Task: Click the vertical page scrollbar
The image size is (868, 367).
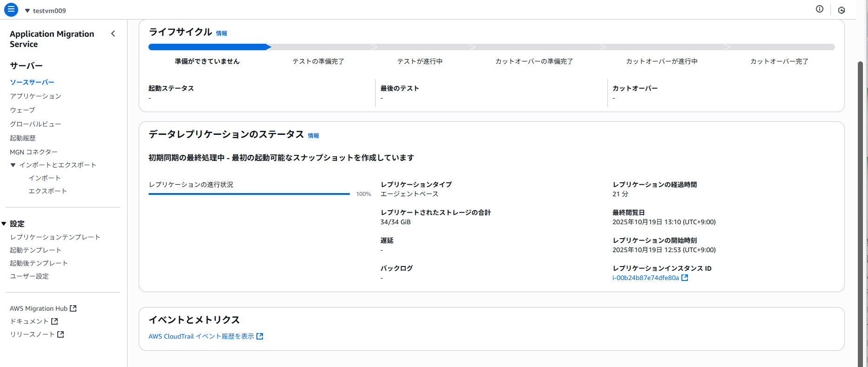Action: 861,214
